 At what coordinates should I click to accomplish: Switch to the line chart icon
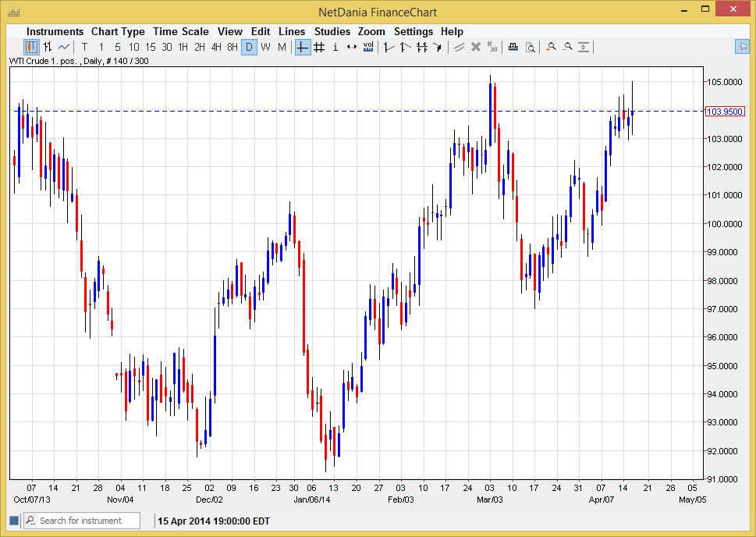64,48
